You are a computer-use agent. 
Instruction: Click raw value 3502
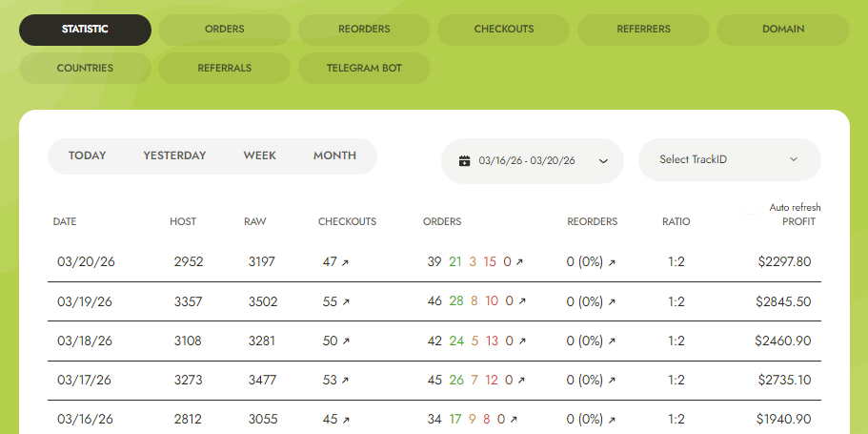pos(263,302)
